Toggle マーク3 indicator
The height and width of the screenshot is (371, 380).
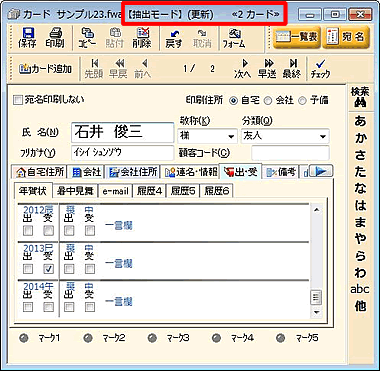click(152, 338)
